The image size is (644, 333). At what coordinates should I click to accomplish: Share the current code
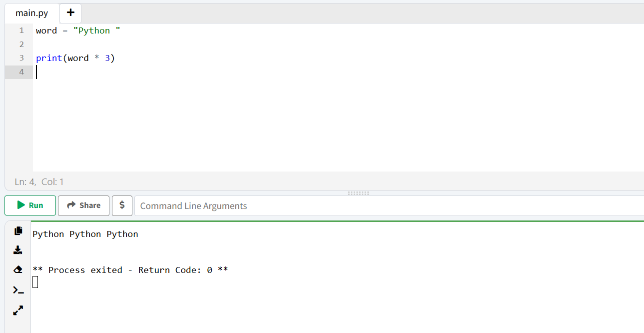[83, 205]
